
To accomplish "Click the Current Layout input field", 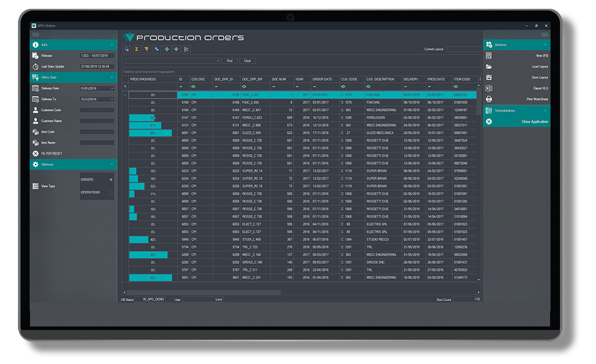I will (x=463, y=49).
